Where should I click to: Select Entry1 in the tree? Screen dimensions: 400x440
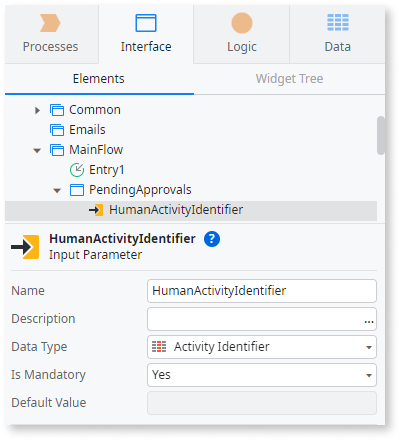tap(107, 170)
